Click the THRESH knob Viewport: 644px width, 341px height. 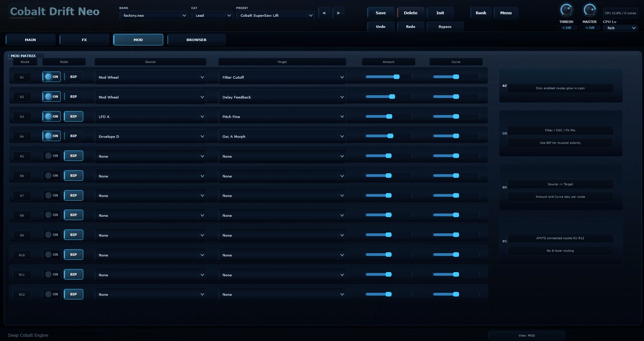tap(566, 10)
